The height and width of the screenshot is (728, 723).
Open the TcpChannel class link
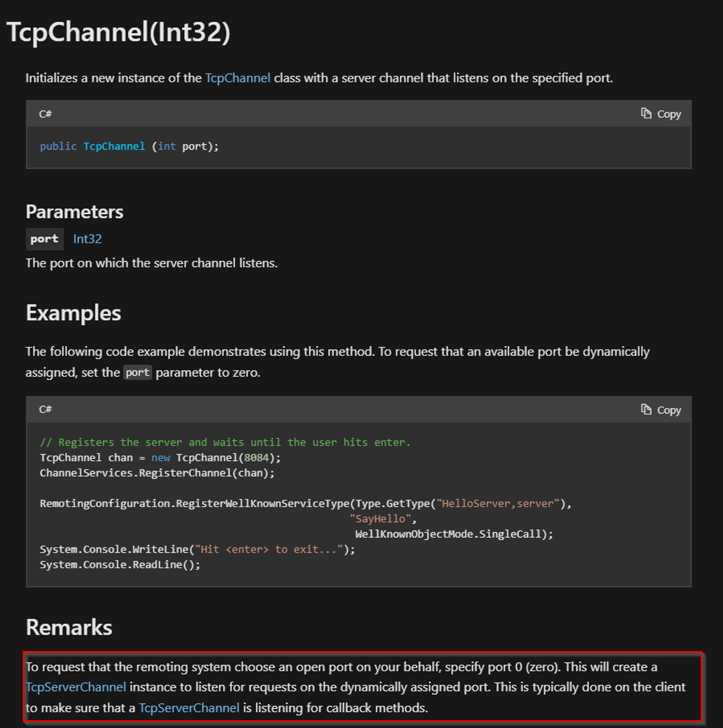[237, 78]
